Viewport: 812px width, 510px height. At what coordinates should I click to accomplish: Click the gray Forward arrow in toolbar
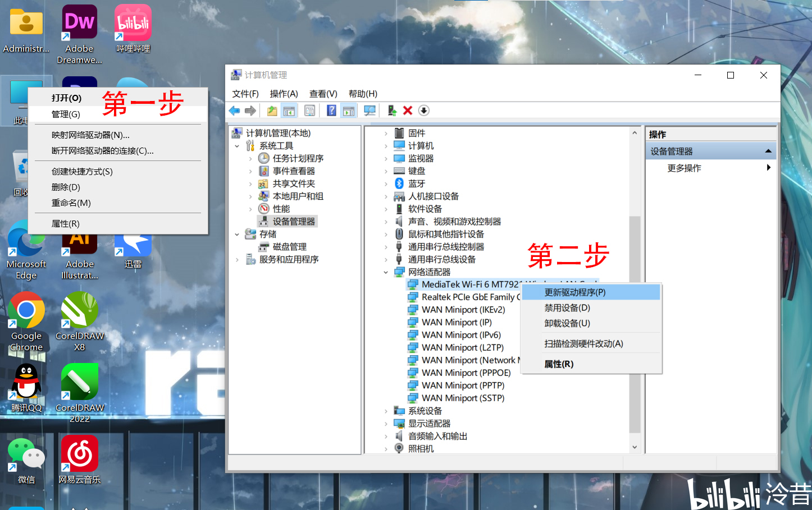click(250, 111)
